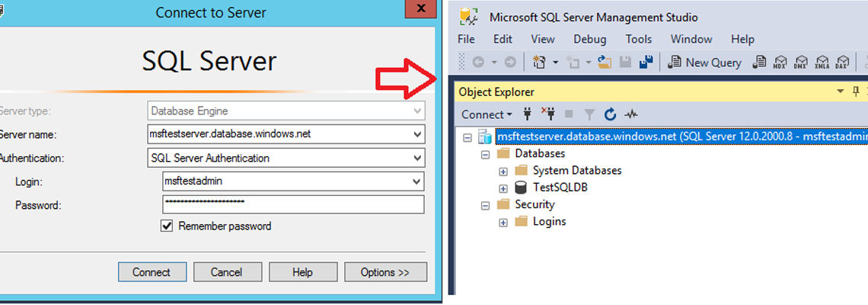868x305 pixels.
Task: Click the SSMS application icon in title bar
Action: (x=469, y=18)
